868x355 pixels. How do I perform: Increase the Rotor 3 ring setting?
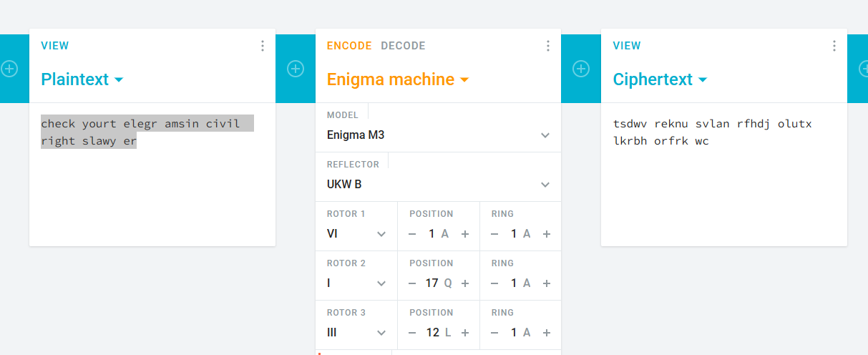click(547, 333)
